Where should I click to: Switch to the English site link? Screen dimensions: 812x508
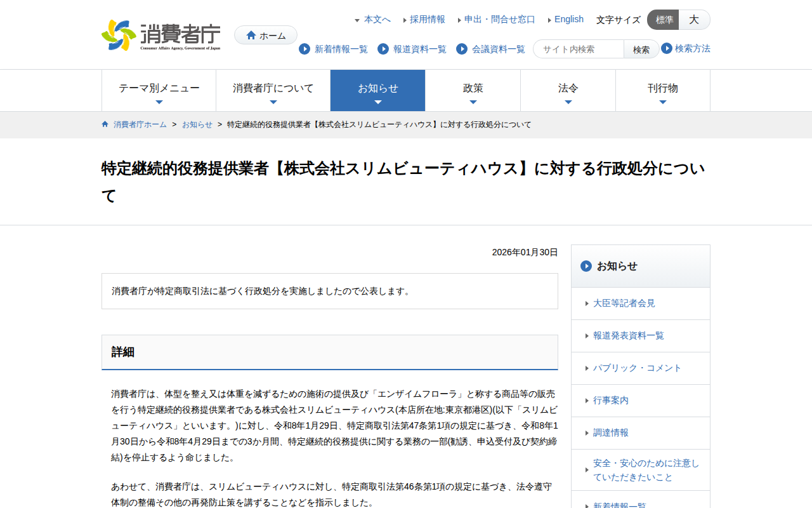coord(569,19)
